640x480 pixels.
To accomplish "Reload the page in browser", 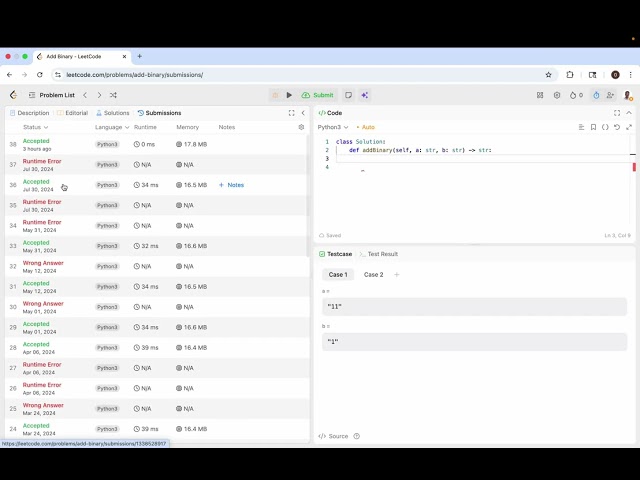I will 40,75.
